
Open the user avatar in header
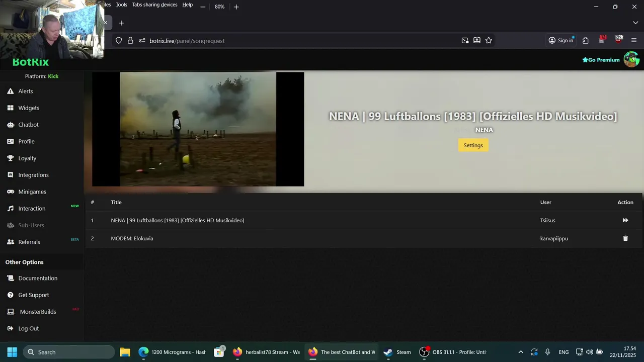[x=631, y=59]
